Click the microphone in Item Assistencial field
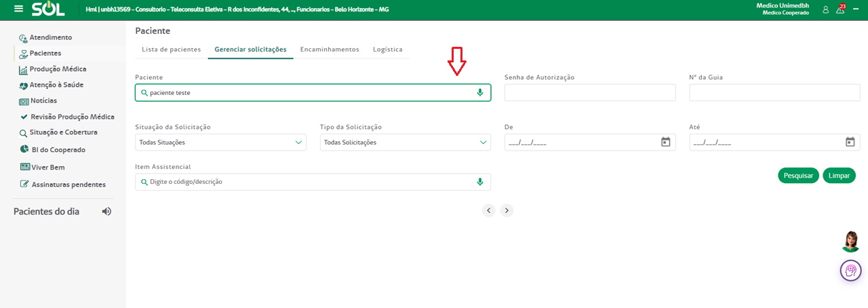This screenshot has width=868, height=308. [x=480, y=182]
